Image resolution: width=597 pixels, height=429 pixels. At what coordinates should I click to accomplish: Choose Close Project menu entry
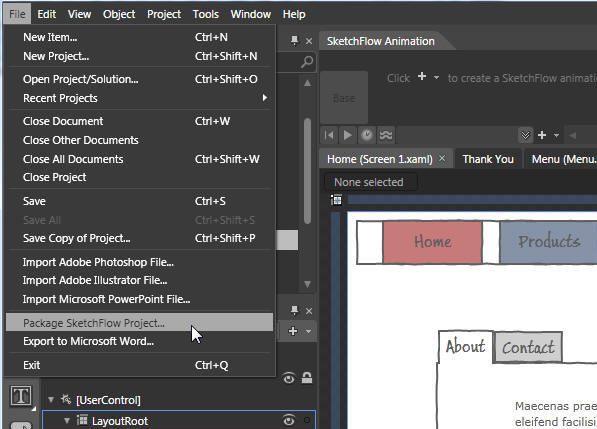coord(139,177)
